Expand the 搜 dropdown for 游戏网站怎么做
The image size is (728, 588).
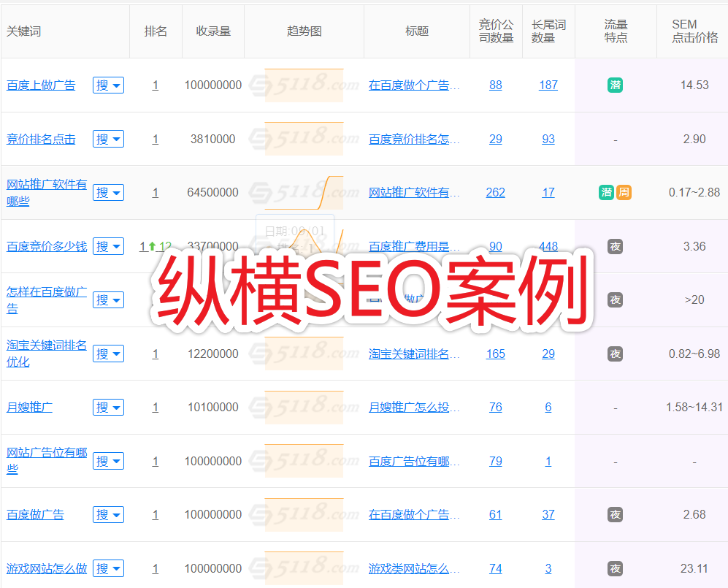[x=108, y=568]
